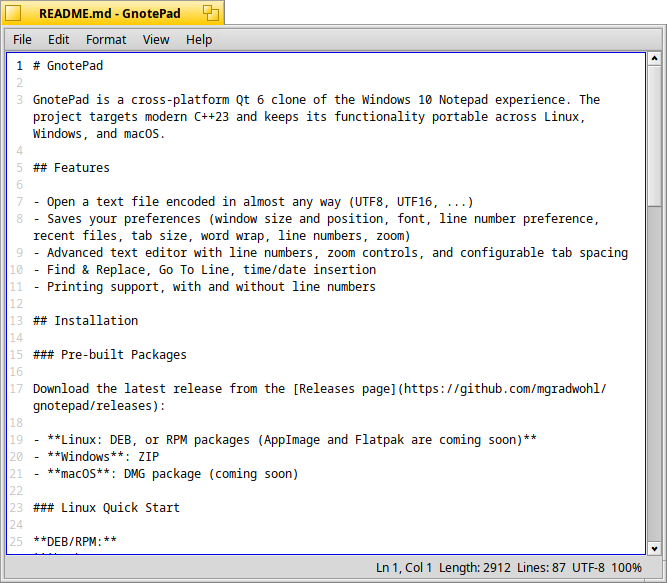Open the Edit menu

(58, 40)
